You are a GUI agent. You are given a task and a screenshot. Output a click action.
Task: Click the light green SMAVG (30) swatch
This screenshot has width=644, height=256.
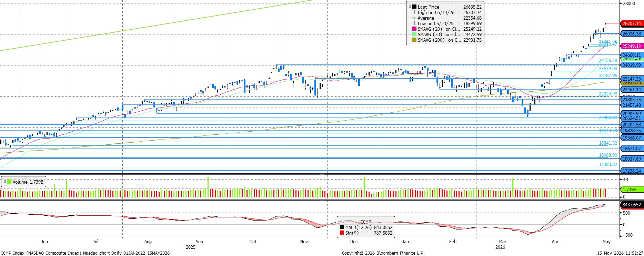click(414, 34)
